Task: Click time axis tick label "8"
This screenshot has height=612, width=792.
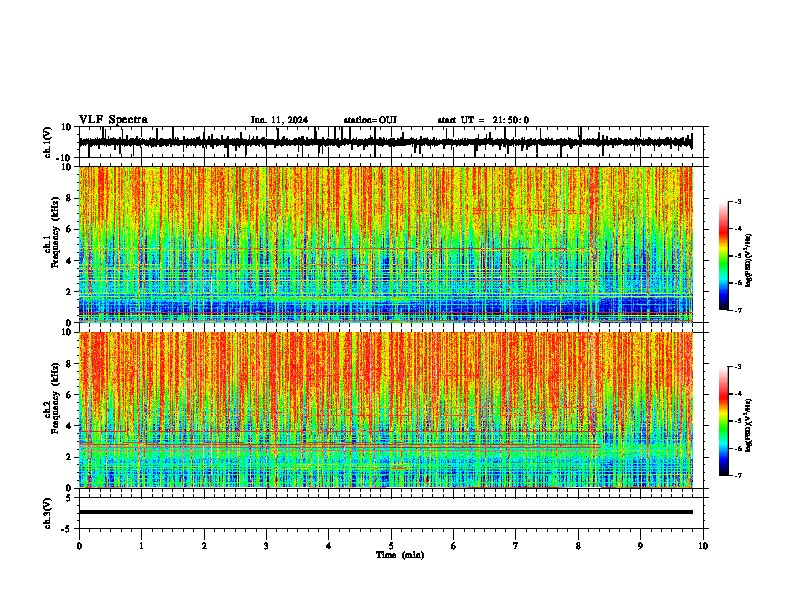Action: pos(578,546)
